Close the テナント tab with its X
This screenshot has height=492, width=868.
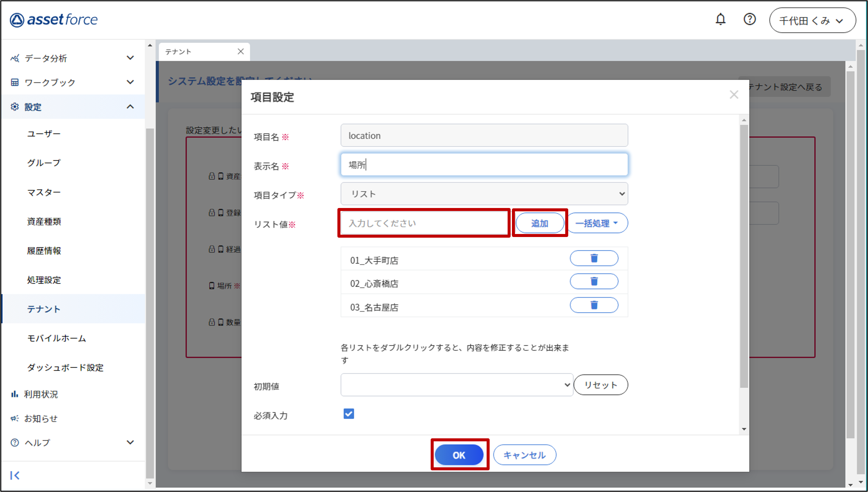[240, 51]
